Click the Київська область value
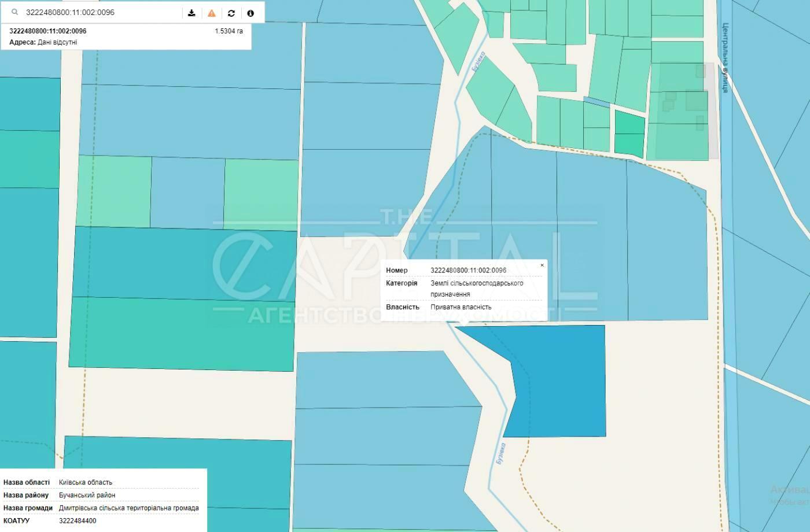Viewport: 810px width, 532px height. 86,482
